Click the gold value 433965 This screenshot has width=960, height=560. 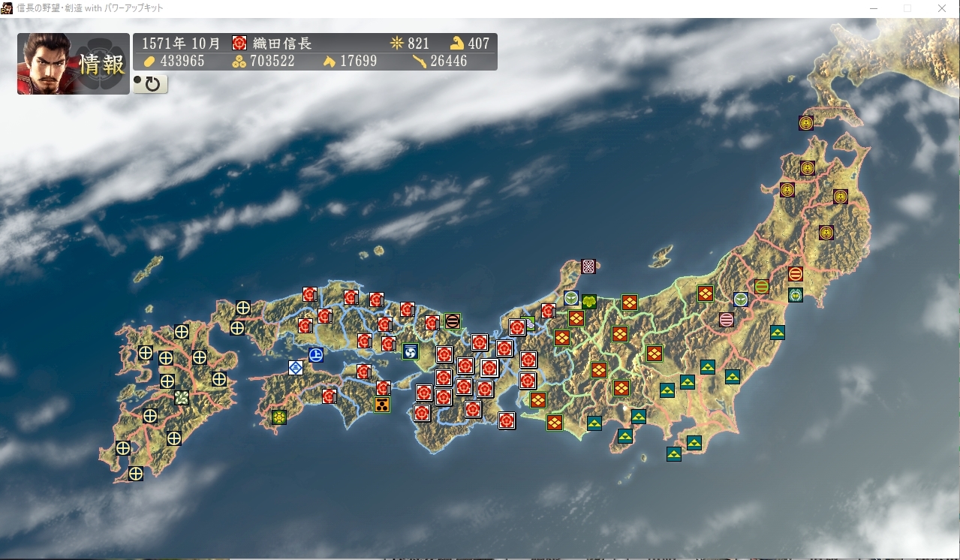coord(182,61)
